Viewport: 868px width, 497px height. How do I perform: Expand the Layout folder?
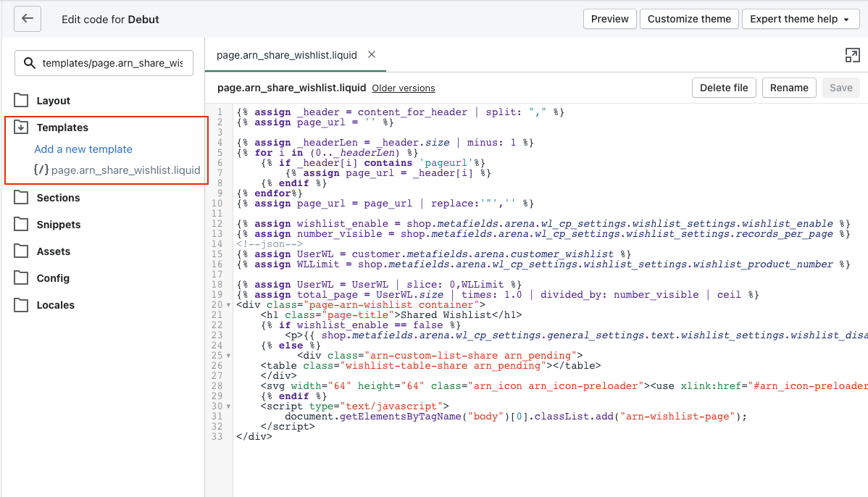pyautogui.click(x=53, y=101)
